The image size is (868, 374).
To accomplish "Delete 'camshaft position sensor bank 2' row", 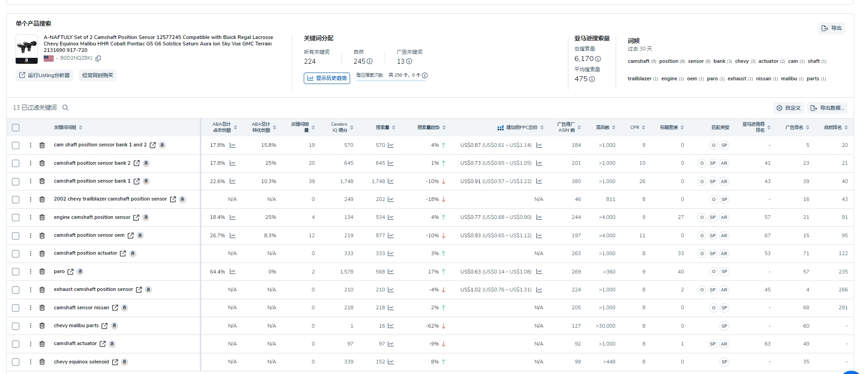I will (x=42, y=163).
